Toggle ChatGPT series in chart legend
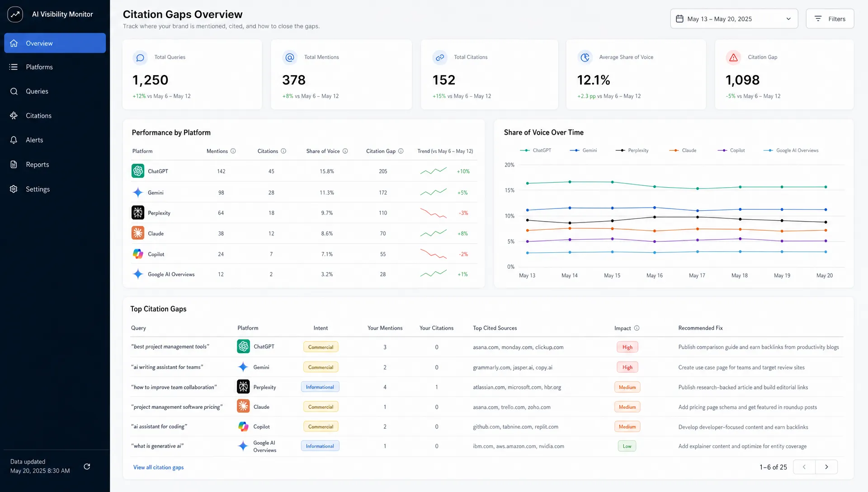Screen dimensions: 868x492 (536, 150)
